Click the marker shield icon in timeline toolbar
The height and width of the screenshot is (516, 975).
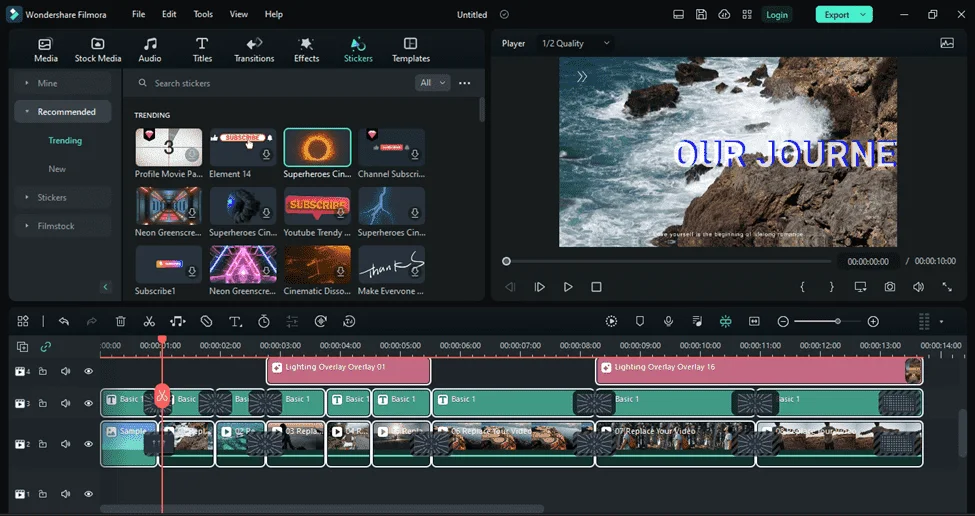(x=640, y=321)
